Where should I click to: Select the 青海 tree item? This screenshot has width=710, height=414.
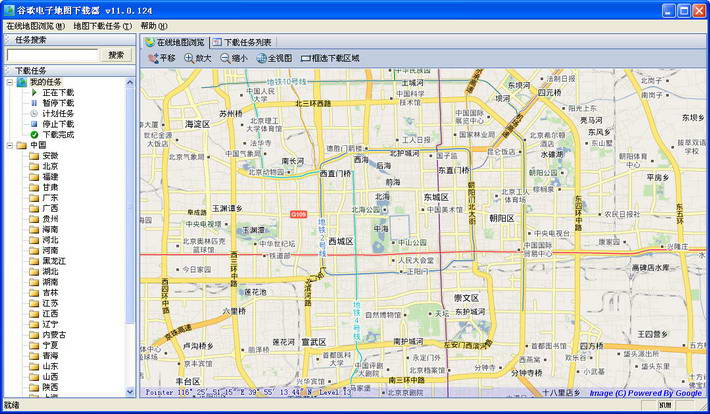50,356
